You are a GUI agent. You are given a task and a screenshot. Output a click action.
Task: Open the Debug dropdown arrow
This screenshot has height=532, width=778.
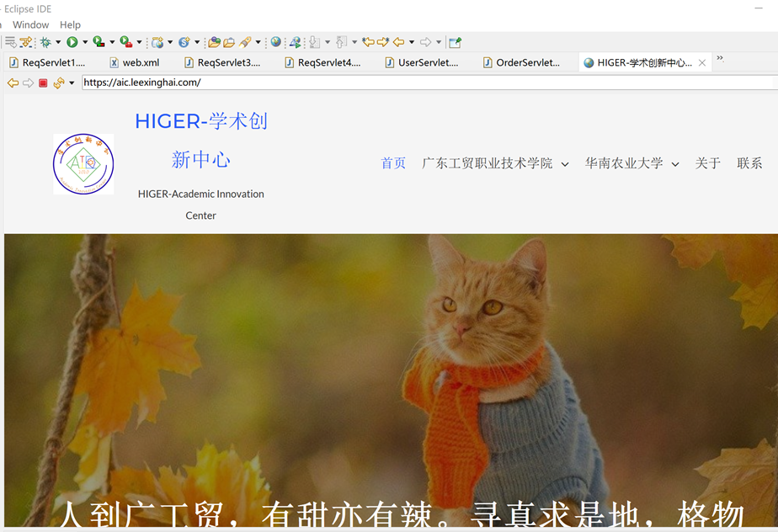pos(58,42)
